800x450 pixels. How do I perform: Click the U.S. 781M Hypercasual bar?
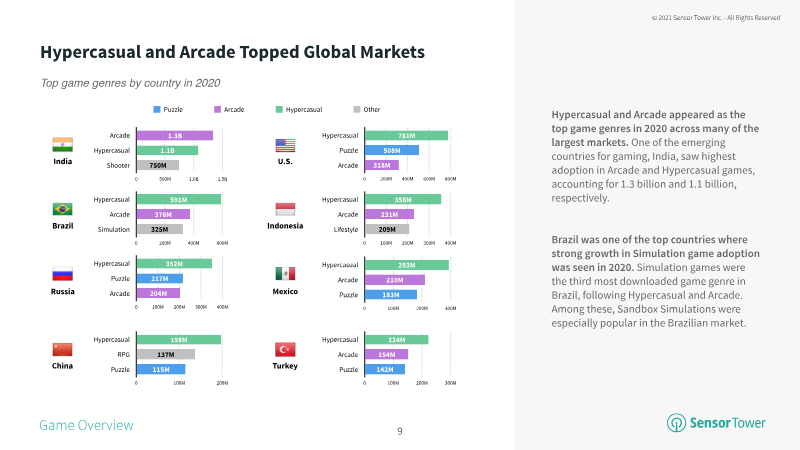(406, 136)
